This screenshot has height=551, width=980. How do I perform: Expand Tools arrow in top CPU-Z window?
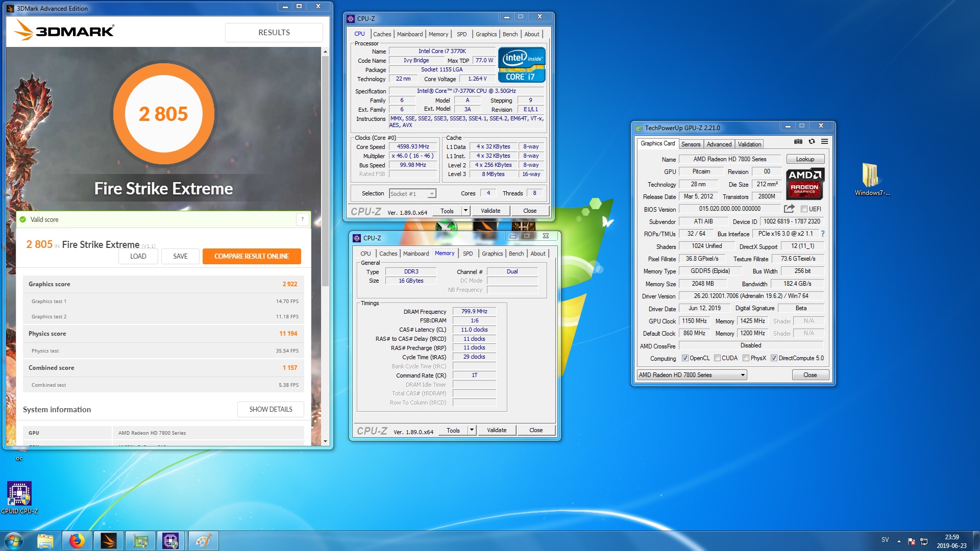pos(465,211)
